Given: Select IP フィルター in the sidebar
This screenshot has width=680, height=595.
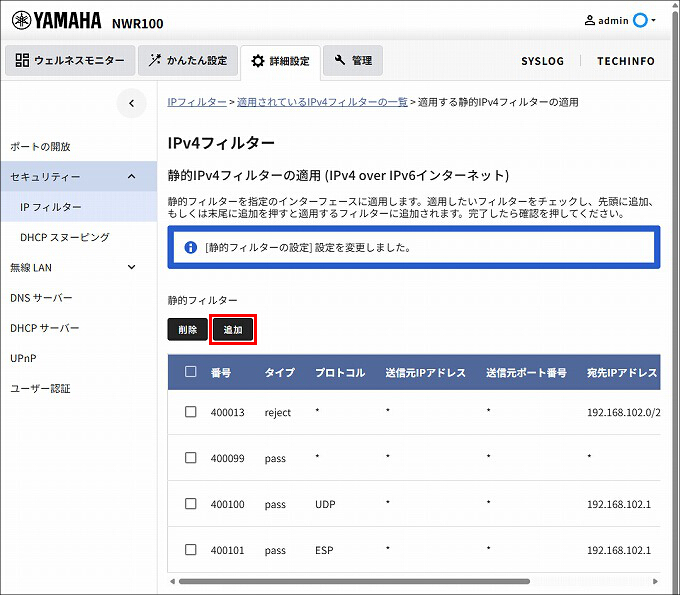Looking at the screenshot, I should coord(78,207).
